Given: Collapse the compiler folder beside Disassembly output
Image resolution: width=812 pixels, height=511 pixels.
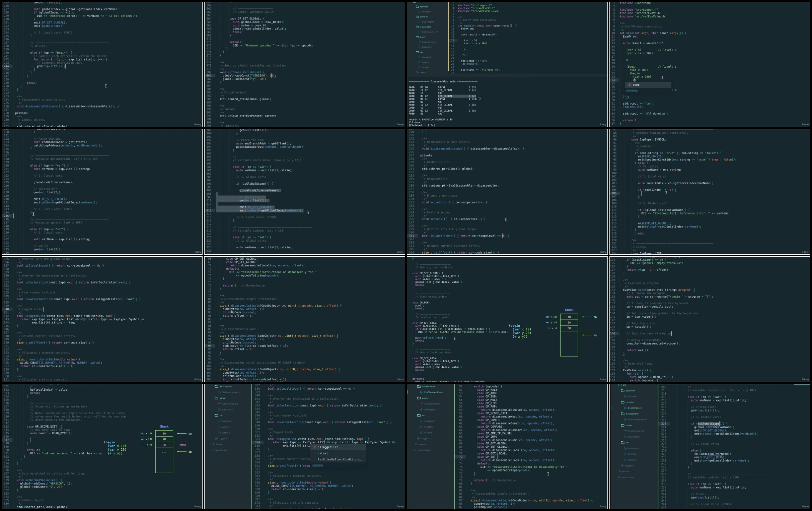Looking at the screenshot, I should click(x=422, y=17).
